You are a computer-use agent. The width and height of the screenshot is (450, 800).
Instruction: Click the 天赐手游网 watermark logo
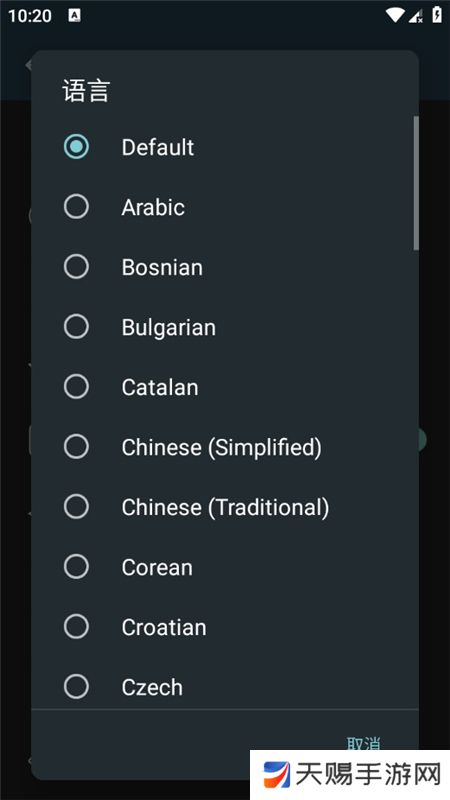[352, 774]
